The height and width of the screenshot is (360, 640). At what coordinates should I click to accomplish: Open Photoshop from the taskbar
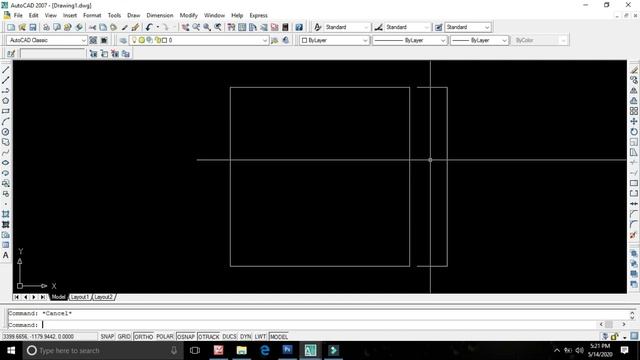(287, 351)
